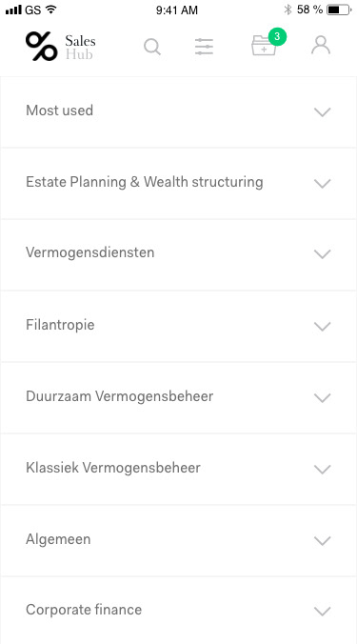Expand Klassiek Vermogensbeheer chevron arrow
Screen dimensions: 357x644
[322, 469]
